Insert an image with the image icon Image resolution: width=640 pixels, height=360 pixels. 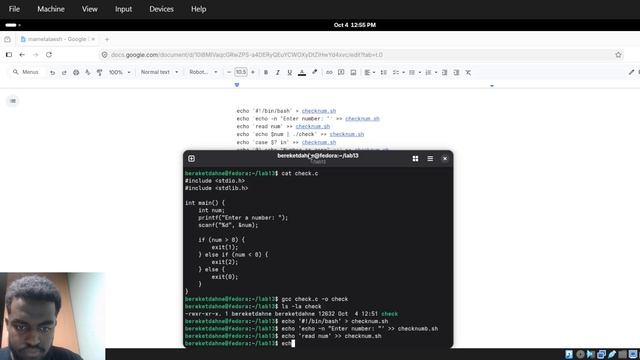[x=353, y=72]
